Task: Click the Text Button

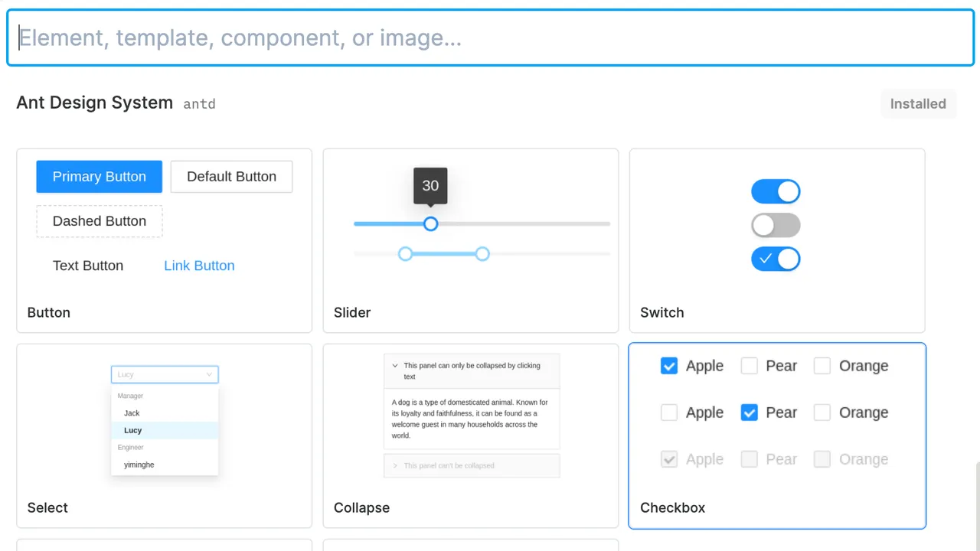Action: pos(88,266)
